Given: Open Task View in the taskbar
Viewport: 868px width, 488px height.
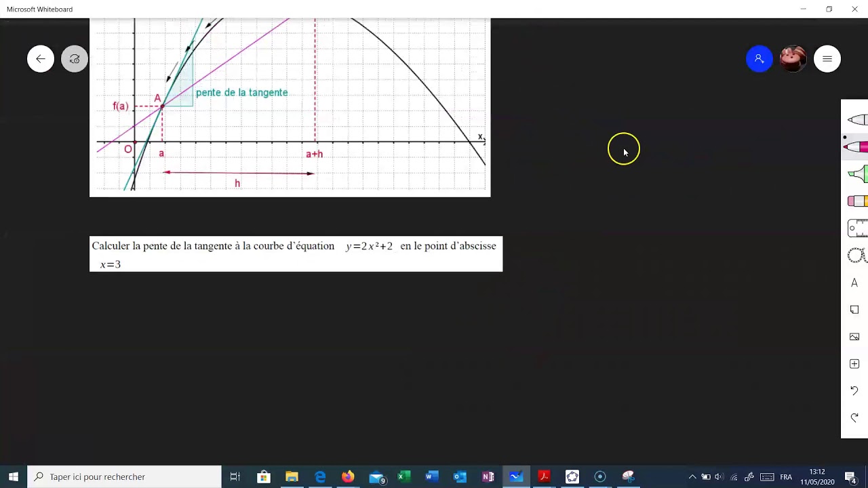Looking at the screenshot, I should click(x=235, y=476).
